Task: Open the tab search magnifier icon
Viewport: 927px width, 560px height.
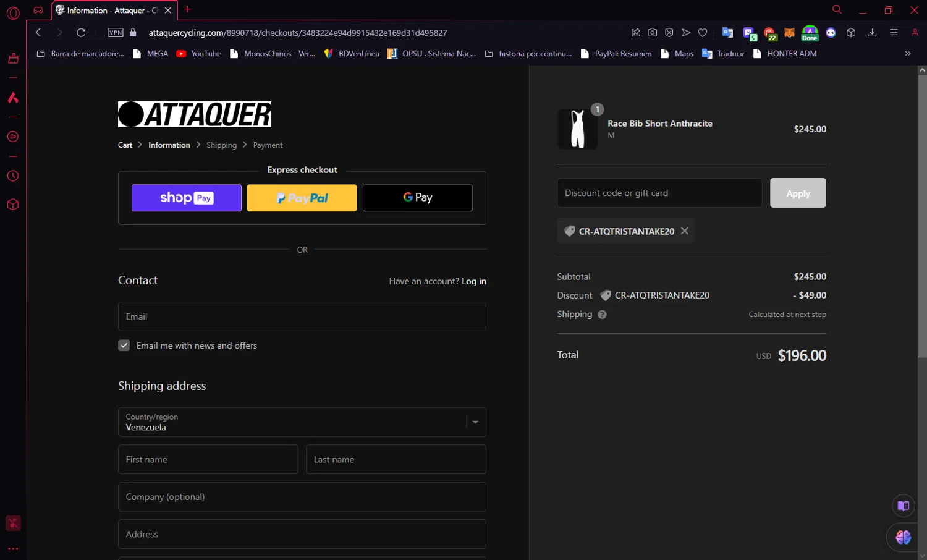Action: point(837,9)
